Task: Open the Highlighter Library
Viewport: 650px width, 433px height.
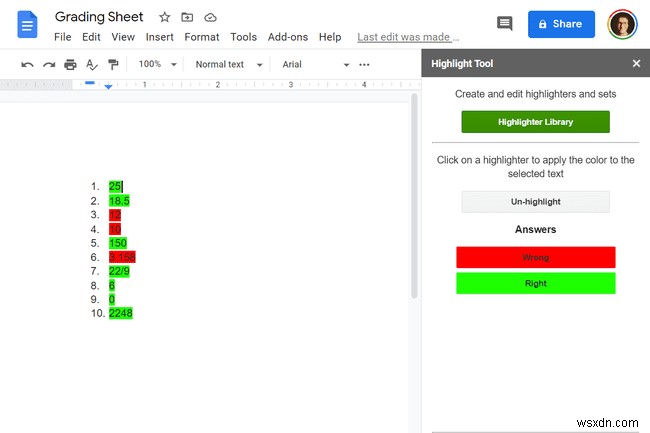Action: (536, 122)
